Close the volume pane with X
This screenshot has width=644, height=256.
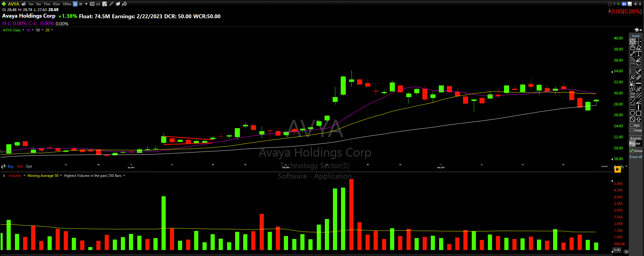(4, 176)
